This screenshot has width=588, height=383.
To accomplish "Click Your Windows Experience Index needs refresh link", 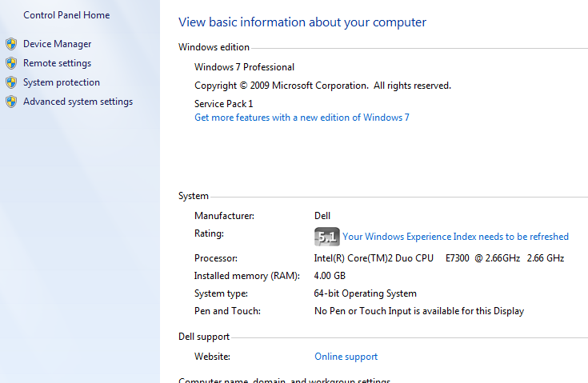I will 456,237.
